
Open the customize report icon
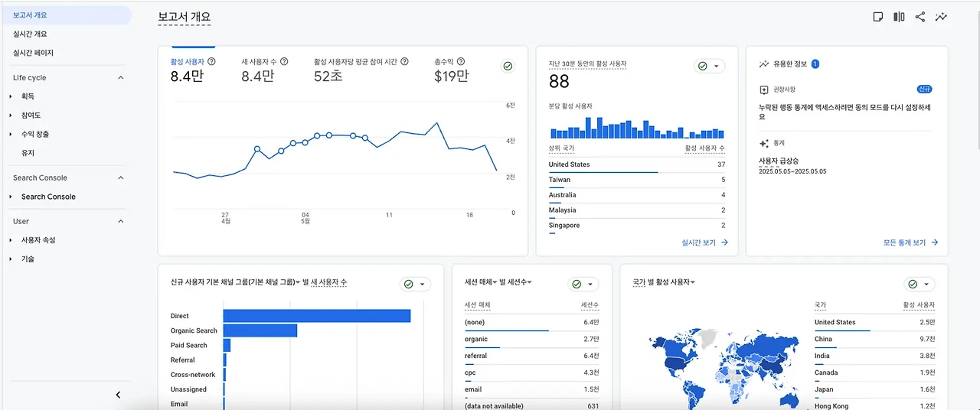click(x=878, y=17)
